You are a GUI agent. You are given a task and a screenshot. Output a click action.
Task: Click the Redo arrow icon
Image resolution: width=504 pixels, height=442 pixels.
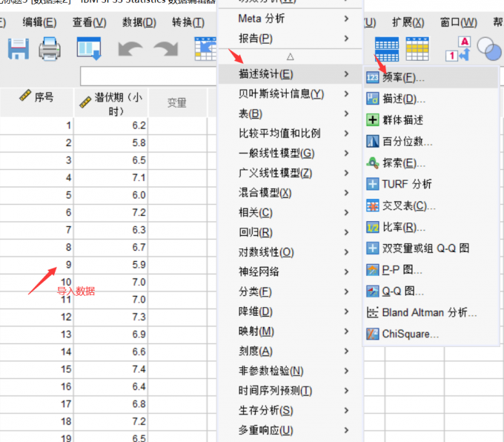coord(165,49)
